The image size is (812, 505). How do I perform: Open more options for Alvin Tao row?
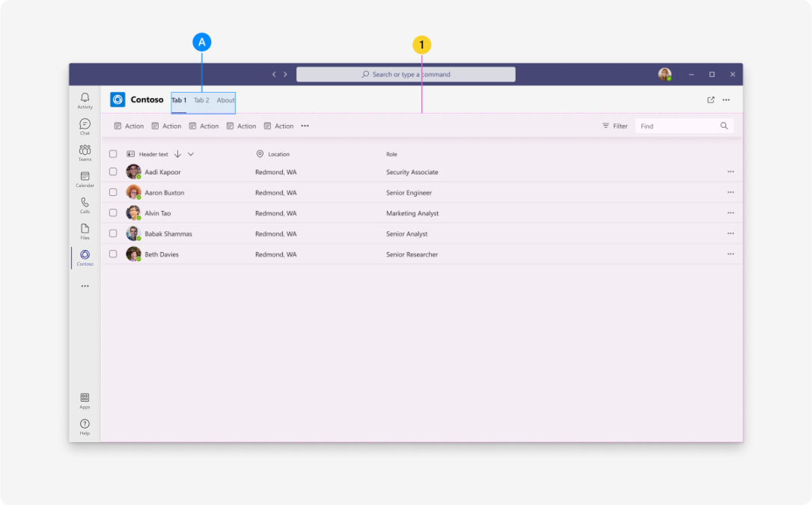coord(730,213)
